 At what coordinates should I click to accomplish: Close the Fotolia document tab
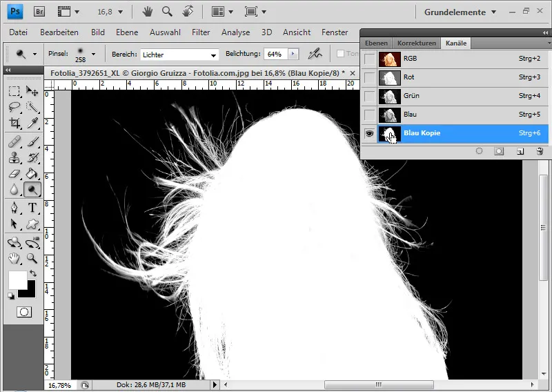[x=353, y=73]
